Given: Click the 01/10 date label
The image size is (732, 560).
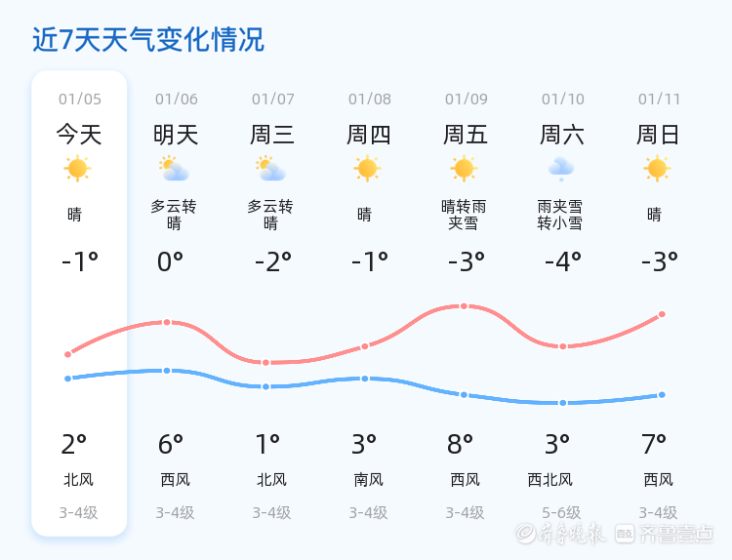Looking at the screenshot, I should point(563,99).
